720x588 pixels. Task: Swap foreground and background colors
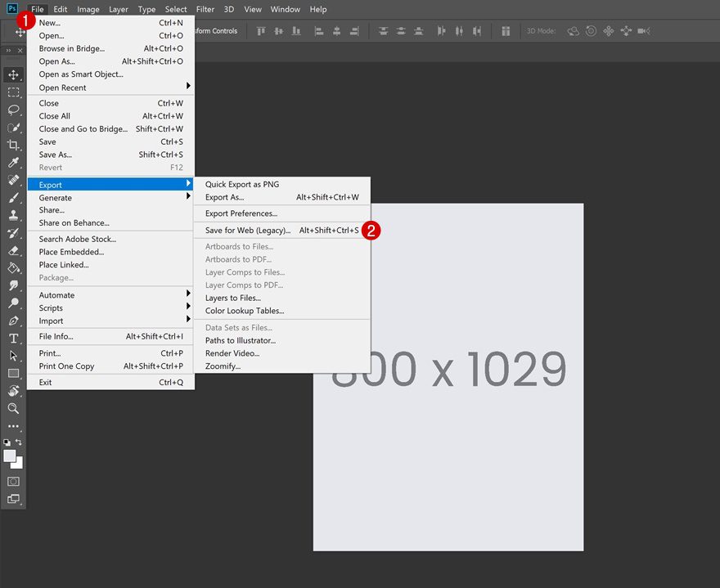[20, 440]
